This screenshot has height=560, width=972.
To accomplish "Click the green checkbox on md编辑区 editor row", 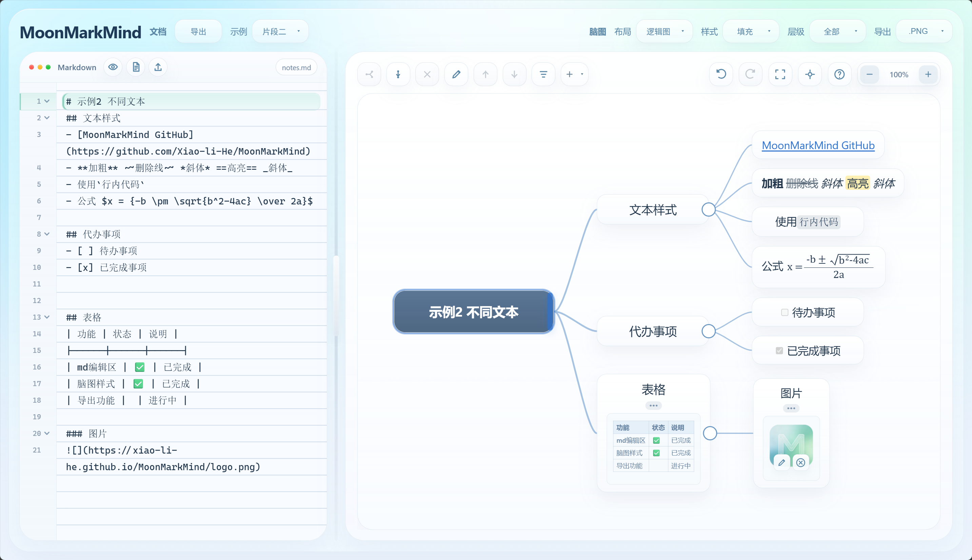I will 140,367.
